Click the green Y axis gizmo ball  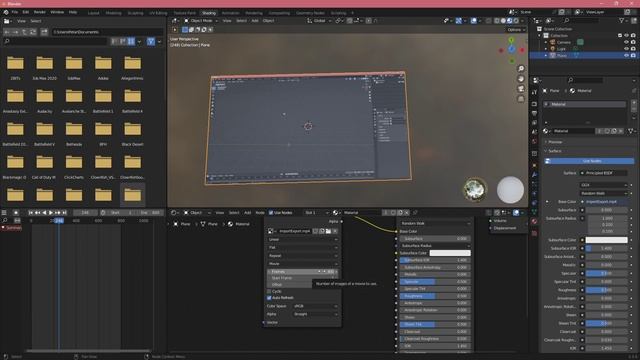tap(511, 40)
